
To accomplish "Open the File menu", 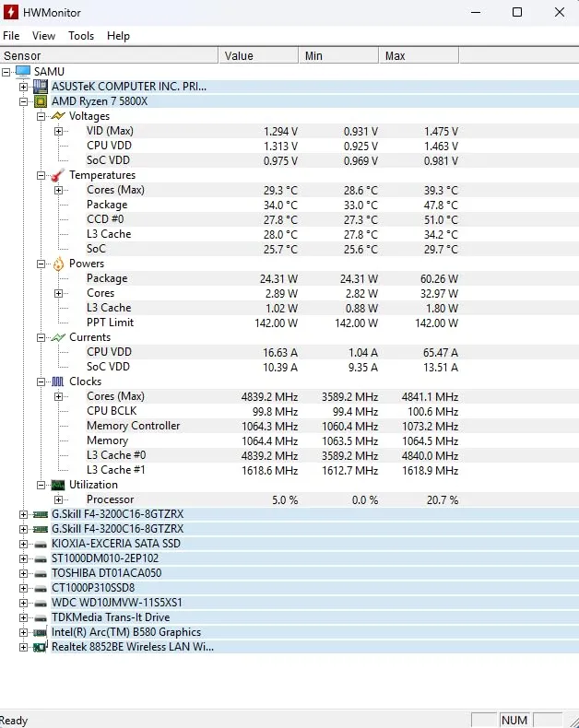I will pos(11,36).
